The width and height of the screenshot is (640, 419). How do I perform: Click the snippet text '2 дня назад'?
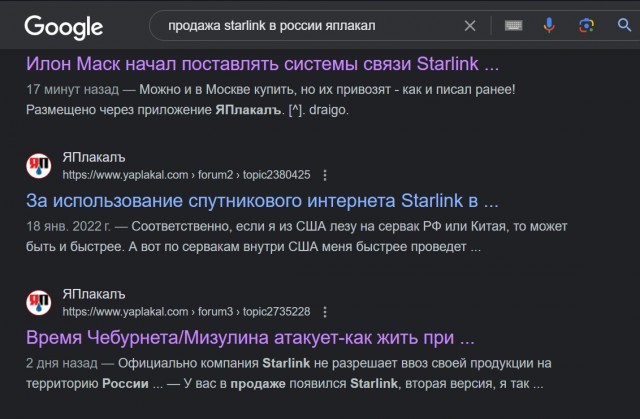(62, 363)
